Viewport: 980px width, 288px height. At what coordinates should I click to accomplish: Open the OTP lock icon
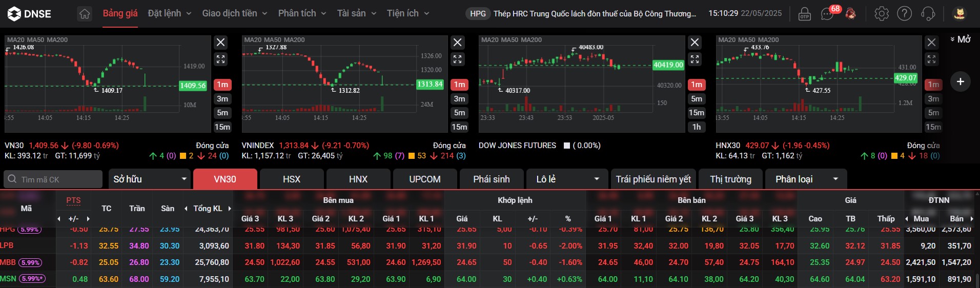[804, 14]
